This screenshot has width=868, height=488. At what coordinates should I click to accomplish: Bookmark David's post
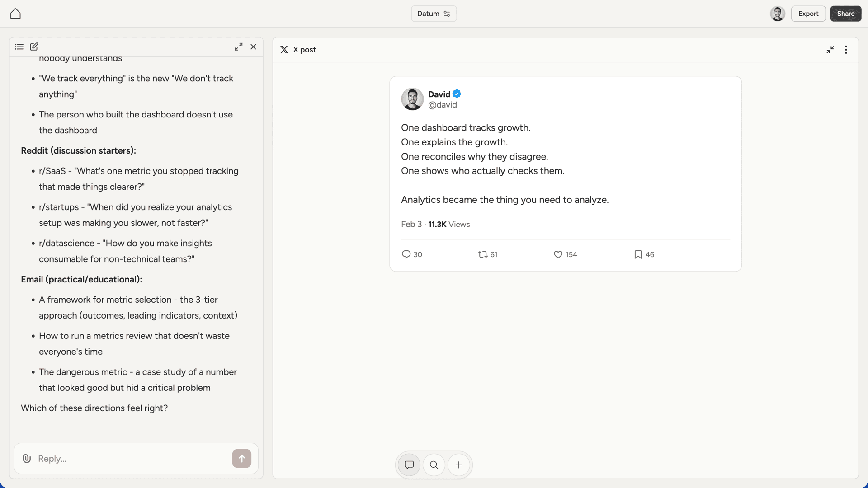pyautogui.click(x=637, y=254)
